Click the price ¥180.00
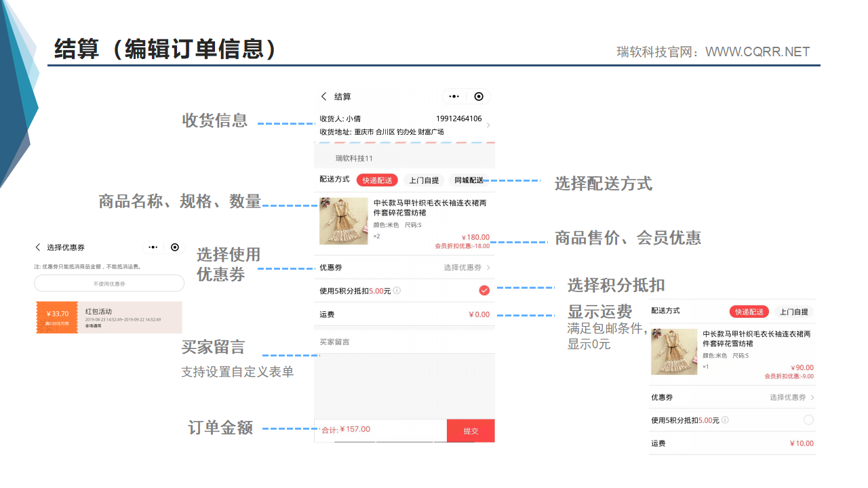 coord(475,237)
